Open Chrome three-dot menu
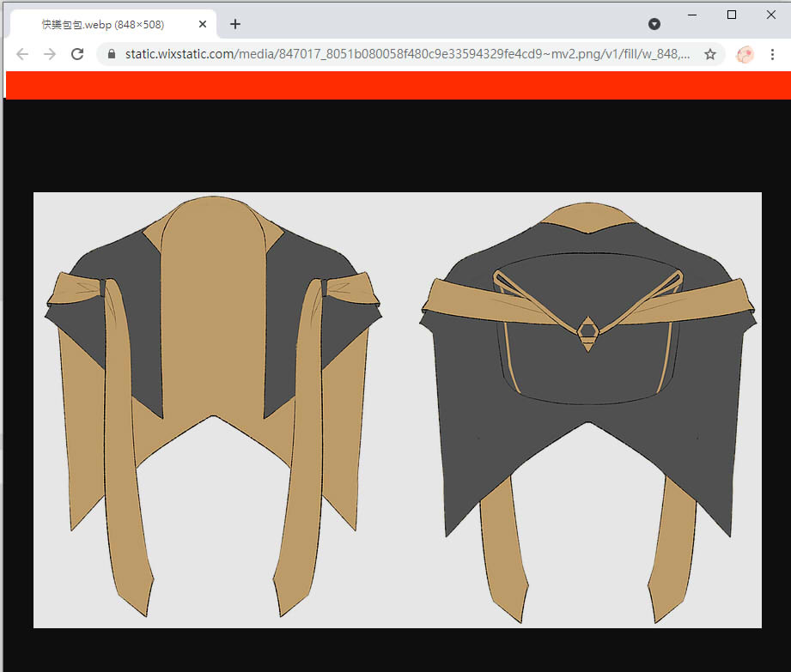Screen dimensions: 791x672 [x=772, y=54]
